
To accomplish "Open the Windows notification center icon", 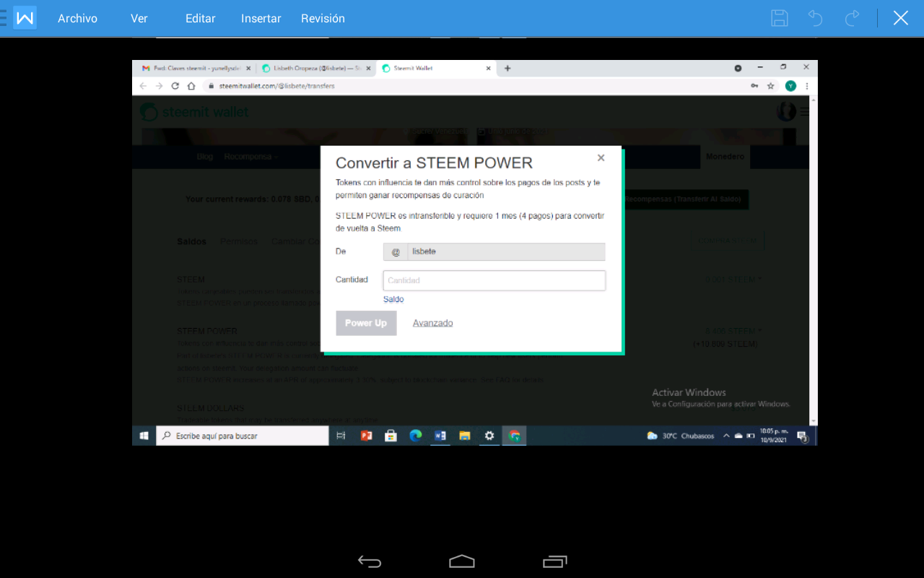I will (802, 436).
